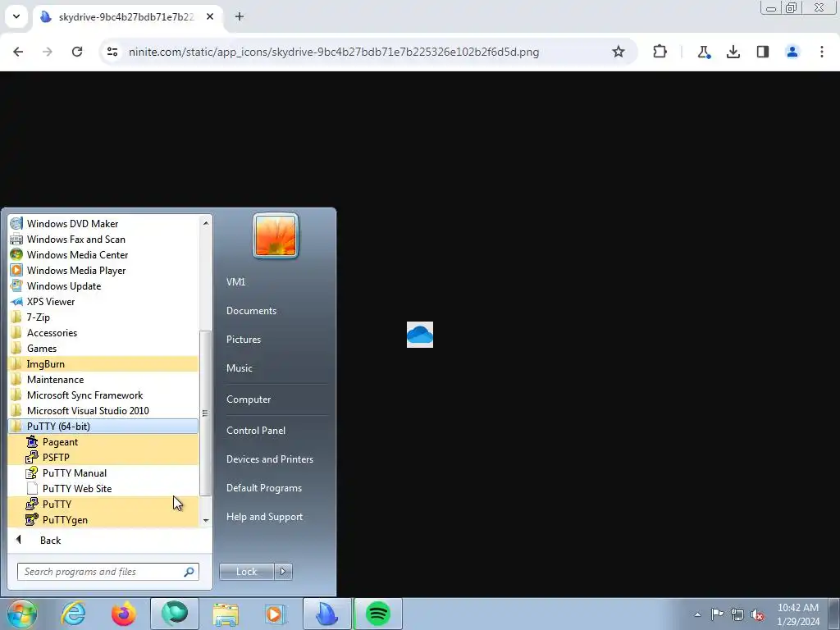Open VM1 user folder
Image resolution: width=840 pixels, height=630 pixels.
pos(235,282)
